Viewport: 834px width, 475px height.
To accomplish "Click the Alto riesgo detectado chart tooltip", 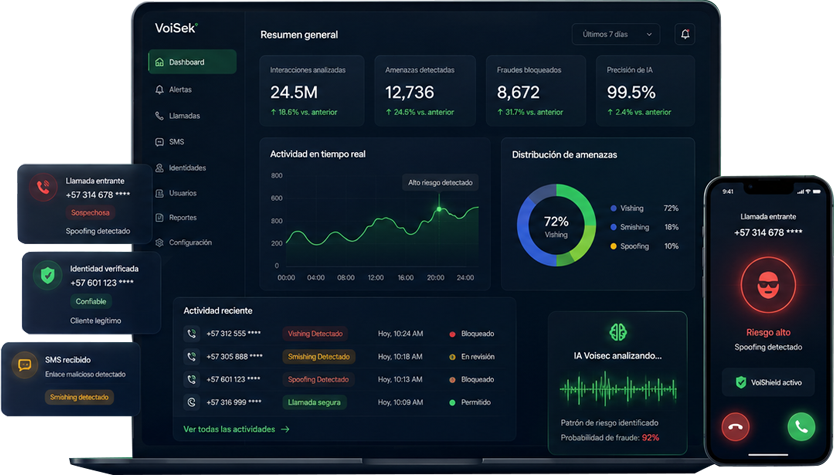I will (440, 182).
